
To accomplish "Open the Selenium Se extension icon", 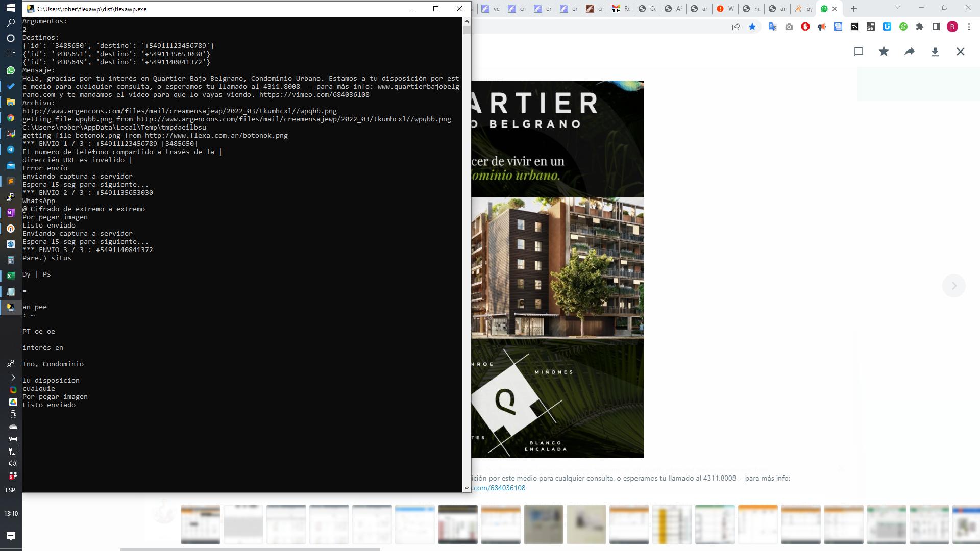I will pos(871,27).
